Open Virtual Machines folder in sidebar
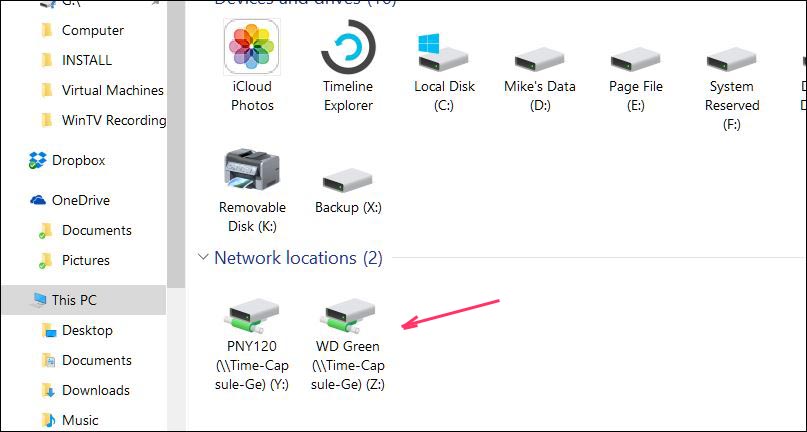Viewport: 807px width, 432px height. click(x=112, y=90)
